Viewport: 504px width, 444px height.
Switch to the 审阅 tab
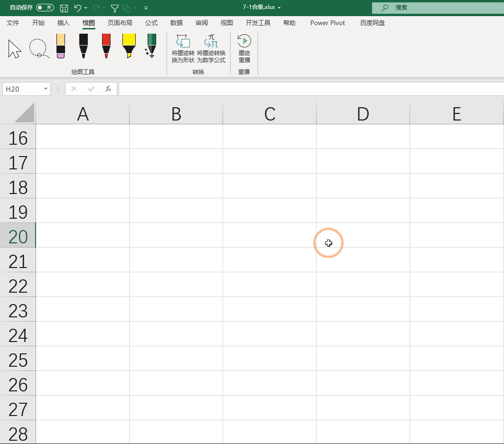click(x=202, y=23)
